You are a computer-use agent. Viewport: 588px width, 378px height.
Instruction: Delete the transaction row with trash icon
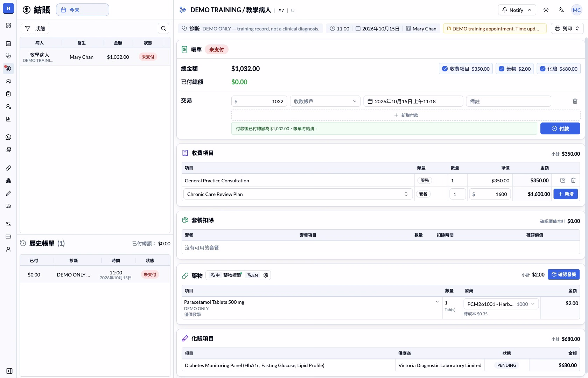575,101
